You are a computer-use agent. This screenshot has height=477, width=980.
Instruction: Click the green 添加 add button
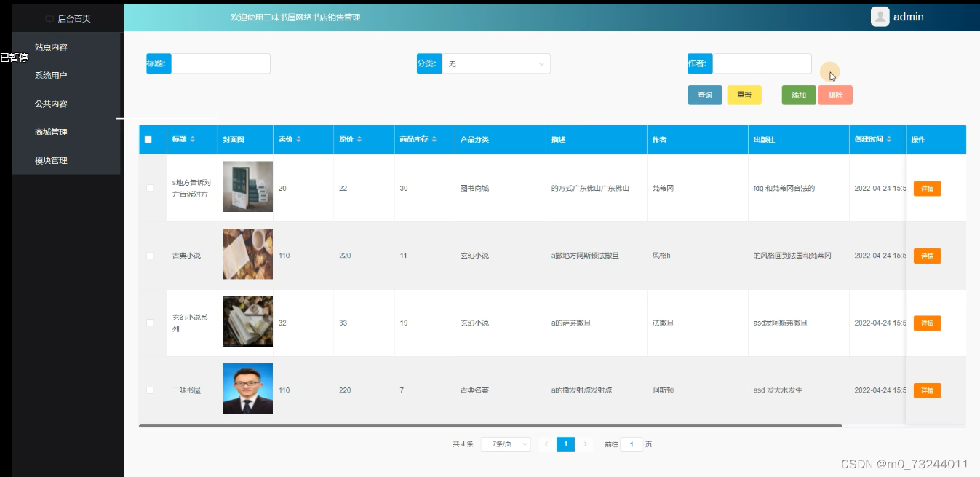pos(799,95)
